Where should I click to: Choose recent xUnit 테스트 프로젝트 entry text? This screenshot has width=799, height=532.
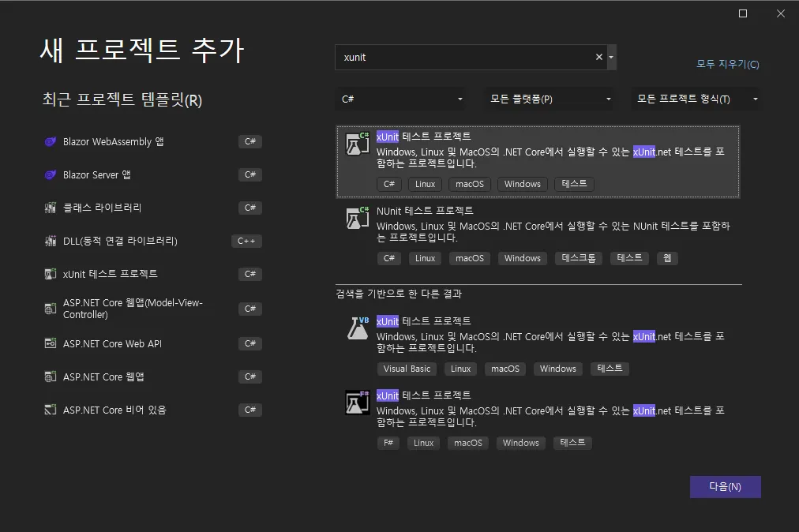coord(110,274)
